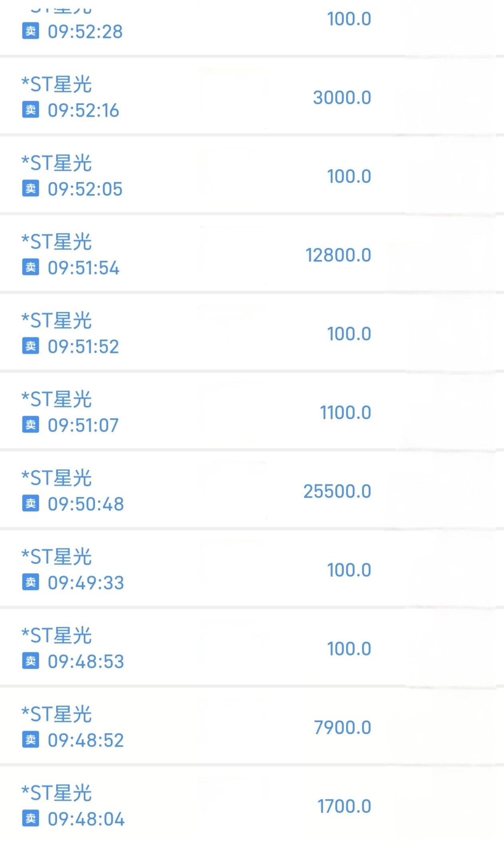Select the 3000.0 quantity value
Image resolution: width=504 pixels, height=841 pixels.
point(342,98)
